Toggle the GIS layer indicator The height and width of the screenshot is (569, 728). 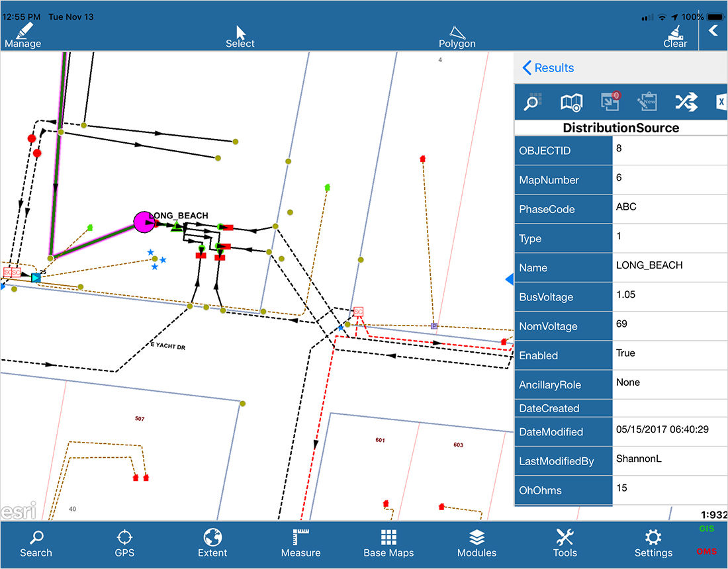pyautogui.click(x=706, y=528)
